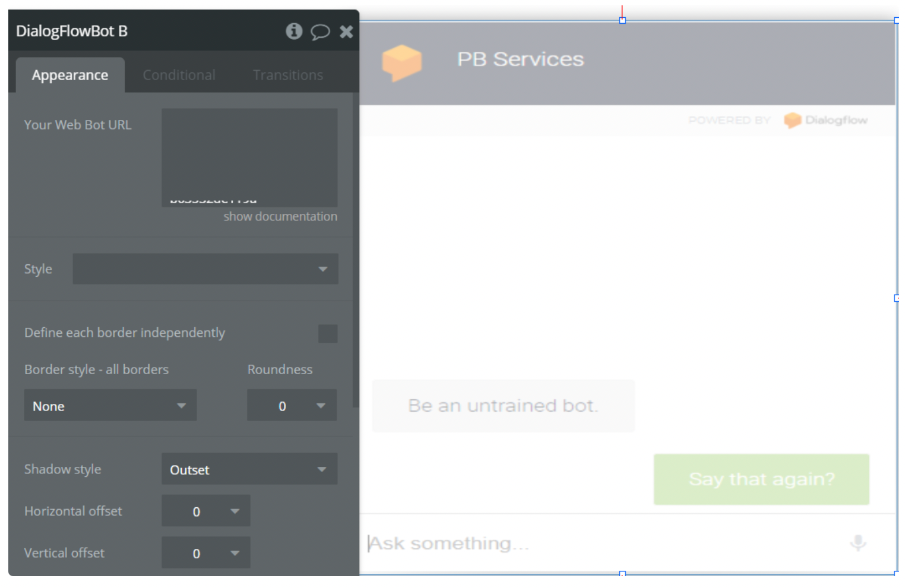
Task: Open the Border style None dropdown
Action: [110, 405]
